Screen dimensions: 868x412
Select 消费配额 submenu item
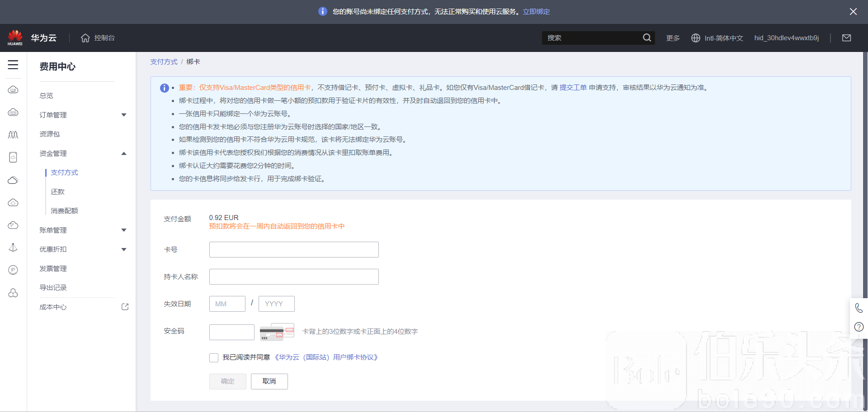[x=64, y=211]
